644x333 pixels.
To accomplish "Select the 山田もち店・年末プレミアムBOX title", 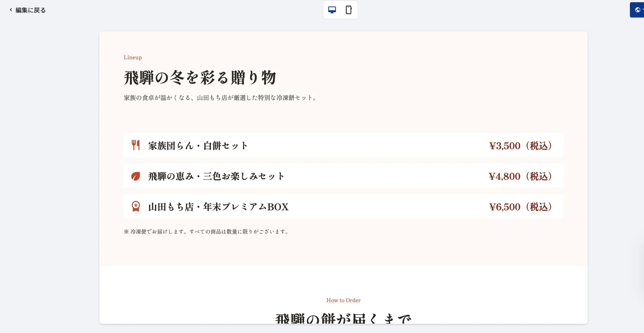I will [218, 207].
